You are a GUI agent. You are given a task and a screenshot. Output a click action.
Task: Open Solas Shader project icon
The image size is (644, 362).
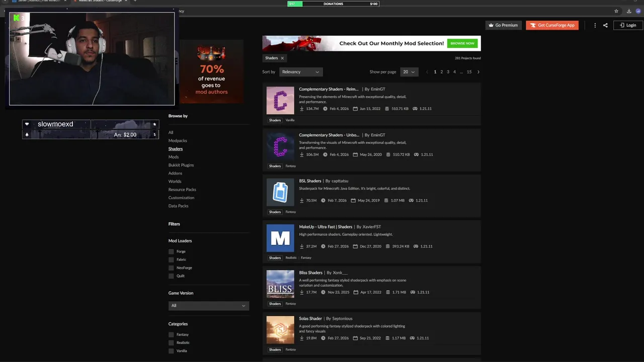[x=280, y=330]
